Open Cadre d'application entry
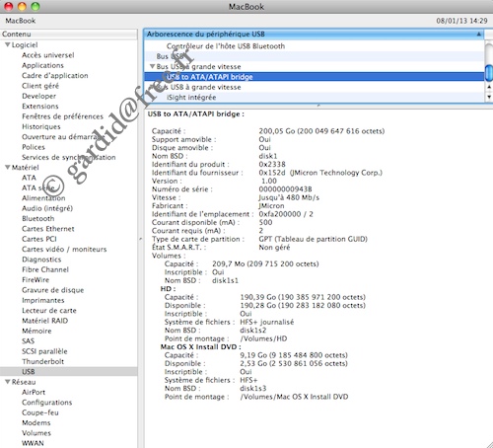493x448 pixels. [x=55, y=75]
